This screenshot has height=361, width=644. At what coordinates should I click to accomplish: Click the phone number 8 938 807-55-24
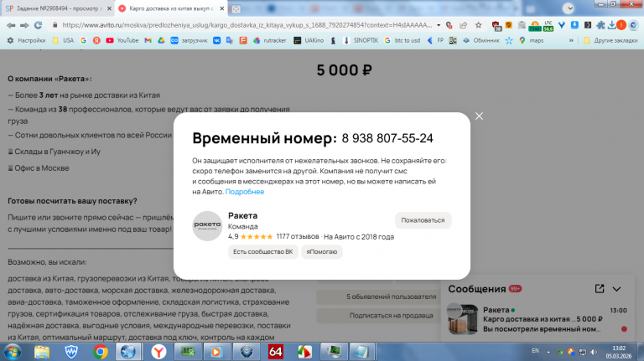click(x=387, y=138)
